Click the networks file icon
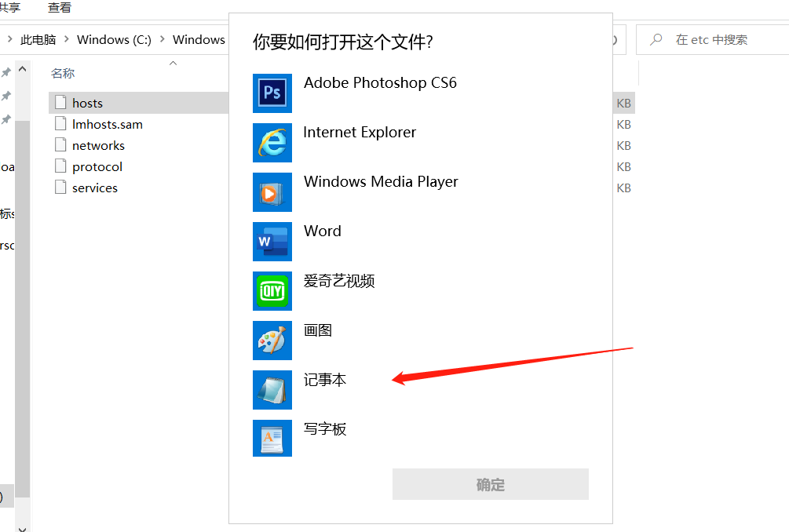The height and width of the screenshot is (532, 789). pos(60,144)
